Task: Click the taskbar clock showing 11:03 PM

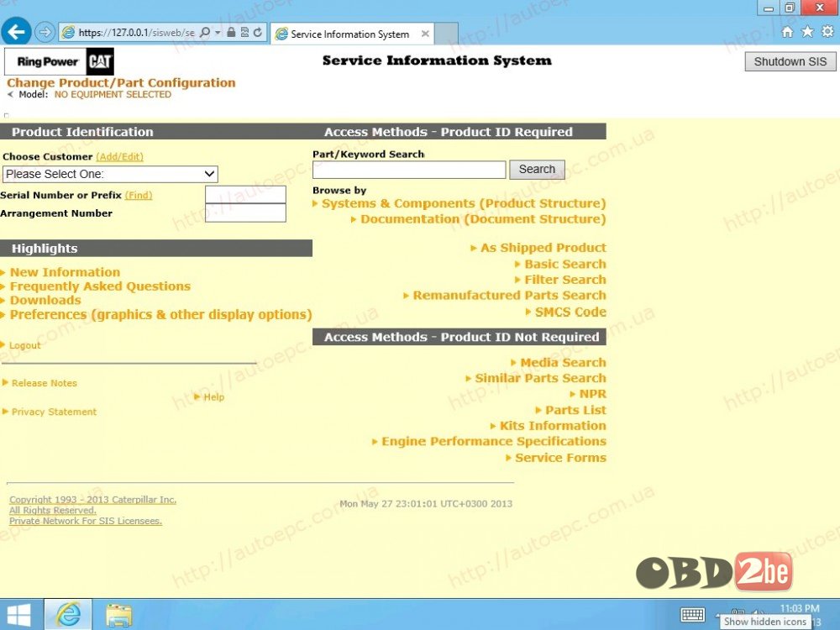Action: coord(800,608)
